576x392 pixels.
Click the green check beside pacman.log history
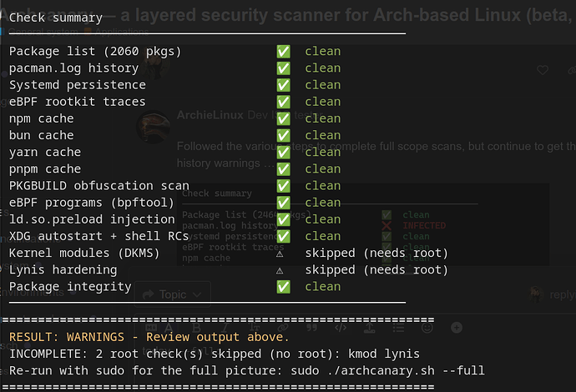[x=283, y=68]
